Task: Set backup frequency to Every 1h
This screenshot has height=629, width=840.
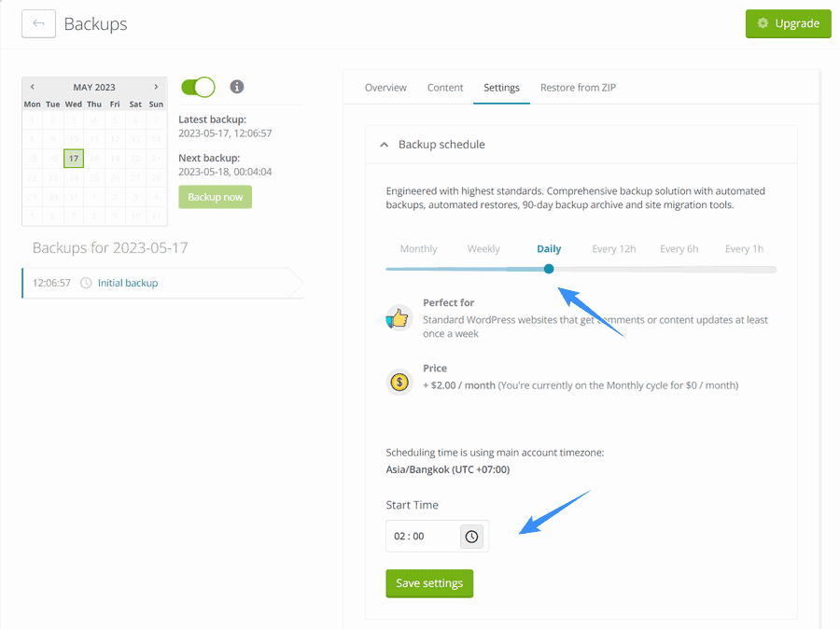Action: (x=744, y=248)
